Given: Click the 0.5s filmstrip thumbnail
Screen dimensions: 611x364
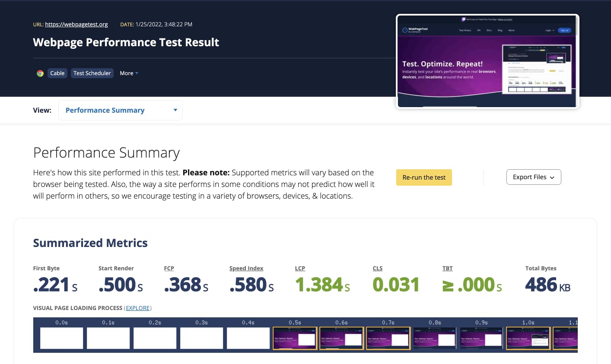Looking at the screenshot, I should (x=295, y=338).
